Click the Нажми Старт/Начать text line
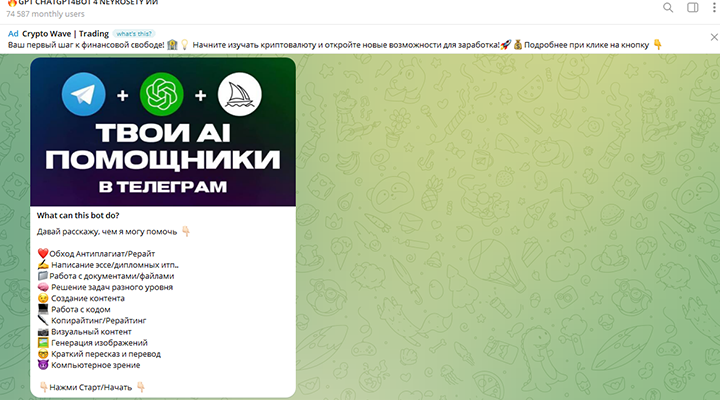720x400 pixels. pyautogui.click(x=92, y=386)
